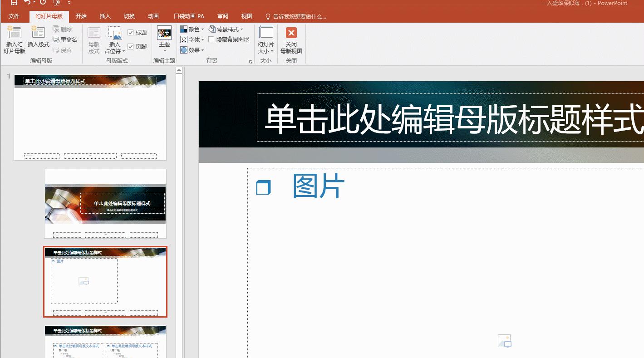Open the 口袋动画 PA tab

188,16
